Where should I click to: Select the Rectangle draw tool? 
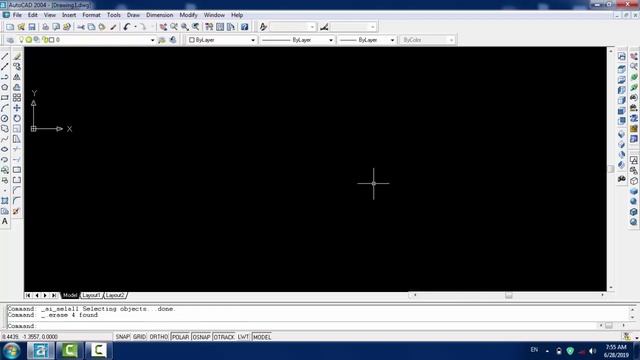click(x=4, y=98)
